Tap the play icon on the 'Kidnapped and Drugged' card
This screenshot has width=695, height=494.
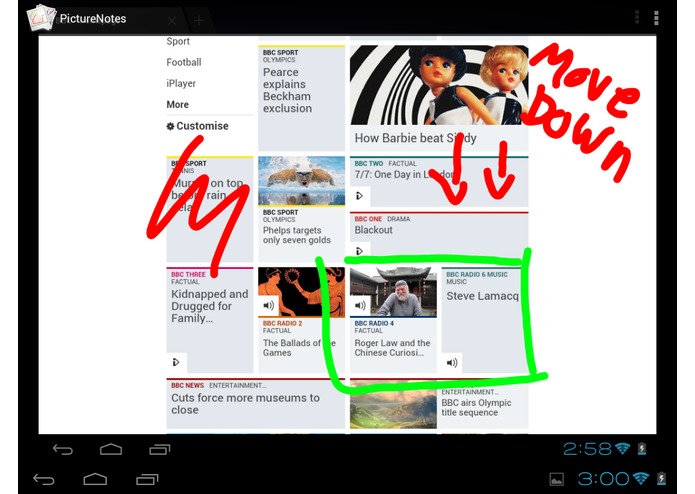pos(176,362)
